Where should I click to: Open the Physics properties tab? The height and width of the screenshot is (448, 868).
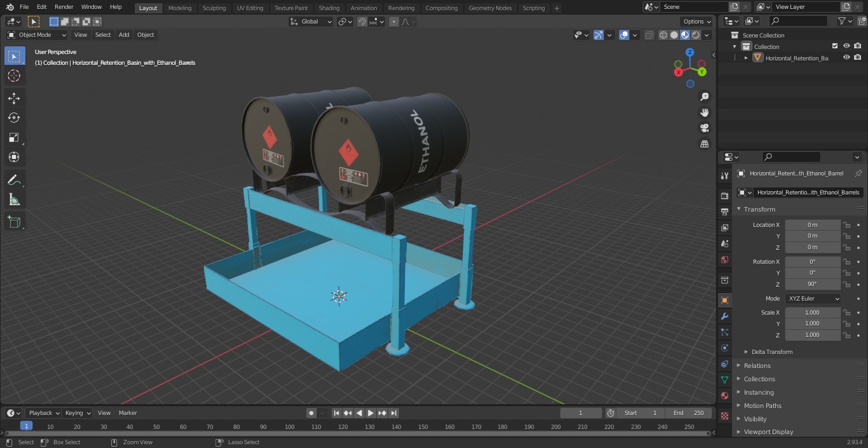click(x=724, y=348)
